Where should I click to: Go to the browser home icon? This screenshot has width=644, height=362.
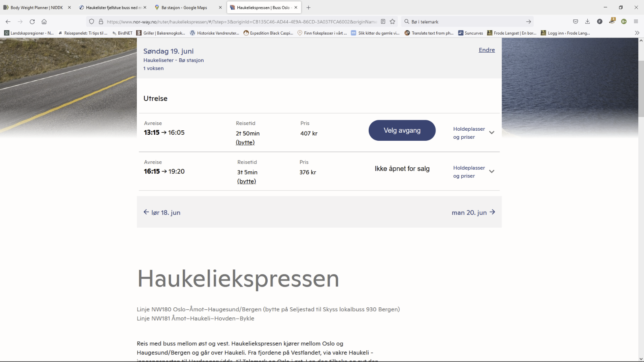(44, 22)
